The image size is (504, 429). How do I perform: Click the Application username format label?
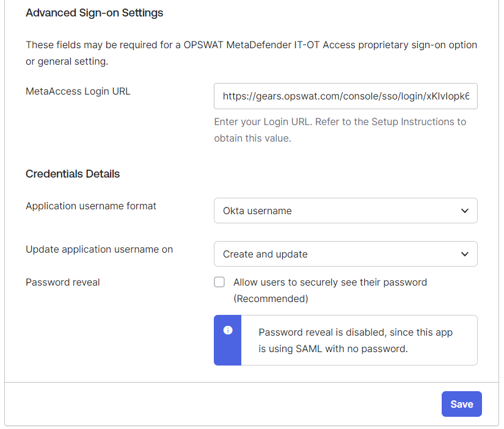pyautogui.click(x=91, y=206)
